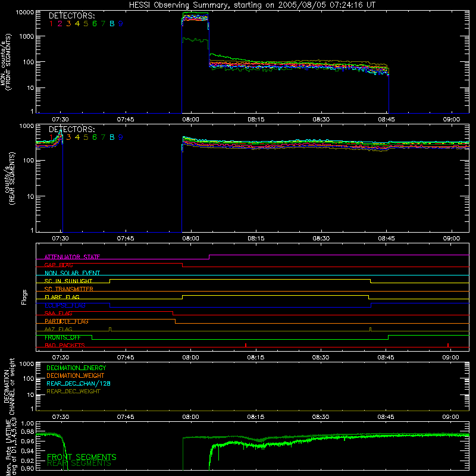Click the FRONT SEGMENTS livetime legend text
The image size is (476, 476).
click(x=82, y=457)
